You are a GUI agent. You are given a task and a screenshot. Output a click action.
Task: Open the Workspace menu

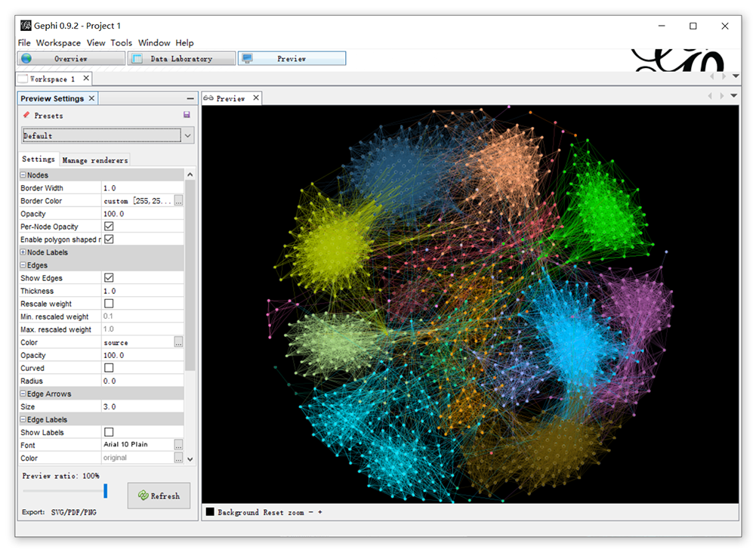(58, 43)
